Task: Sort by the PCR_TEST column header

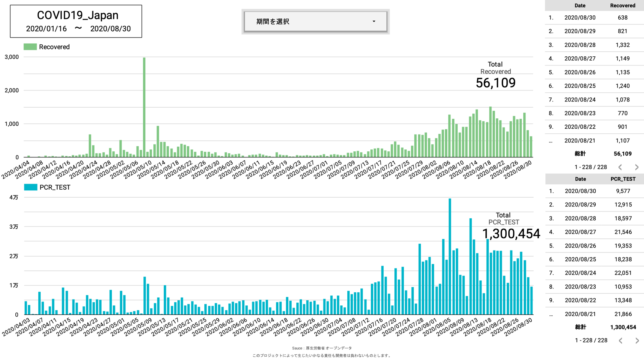Action: [x=623, y=179]
